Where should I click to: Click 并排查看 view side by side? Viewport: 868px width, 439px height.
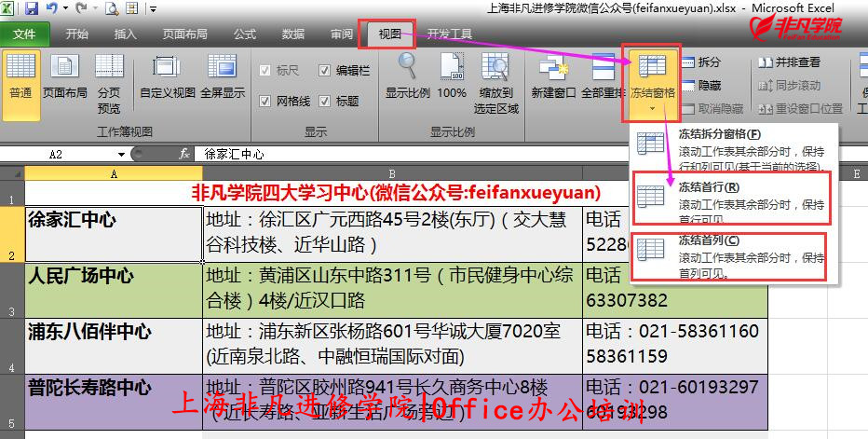point(790,62)
